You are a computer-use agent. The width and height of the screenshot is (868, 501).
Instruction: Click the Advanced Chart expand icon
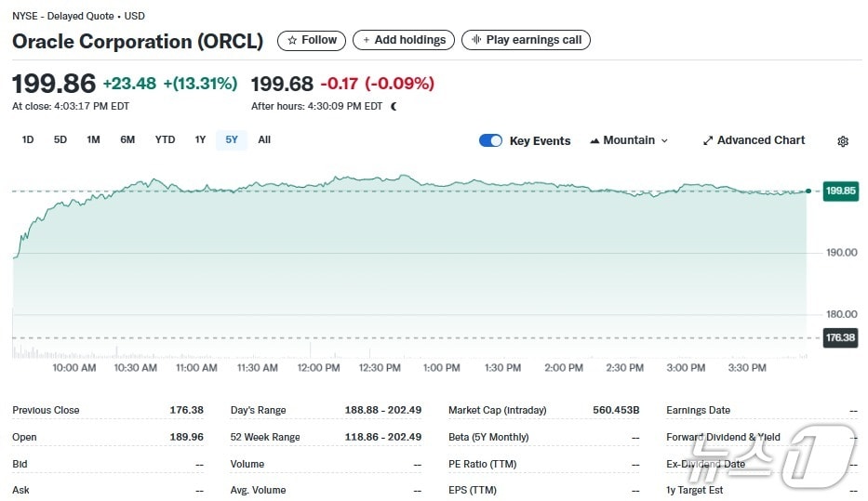(708, 140)
